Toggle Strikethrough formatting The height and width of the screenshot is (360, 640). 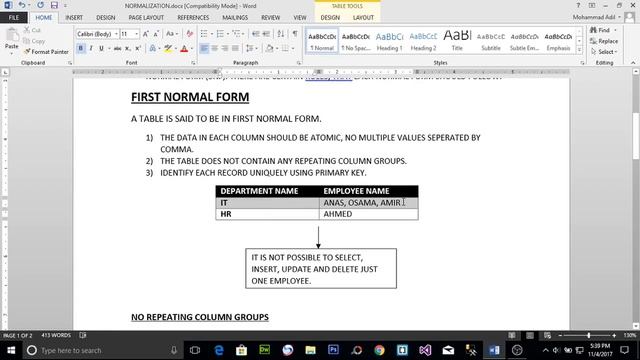(x=118, y=49)
